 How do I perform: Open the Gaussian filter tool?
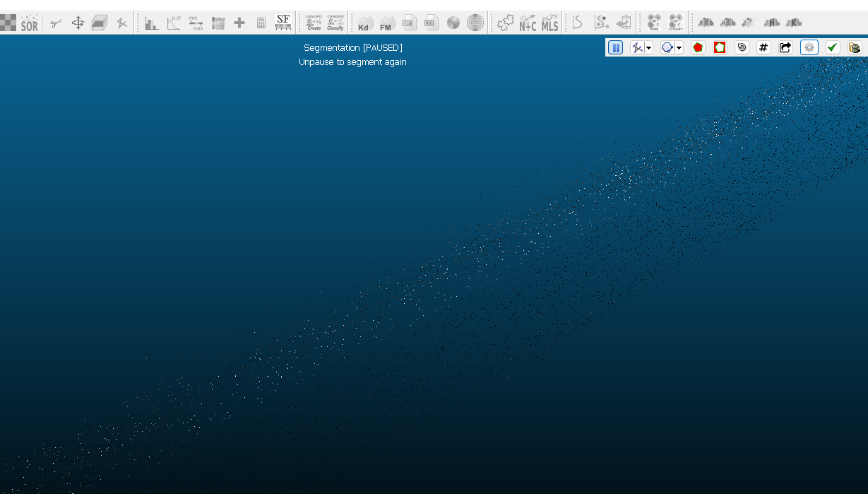pos(175,23)
